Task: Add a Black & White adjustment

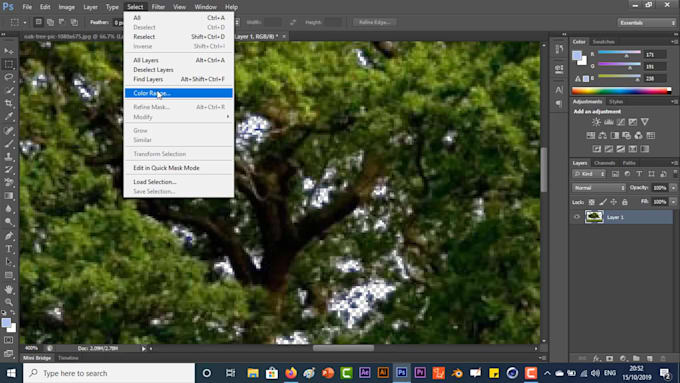Action: (x=615, y=136)
